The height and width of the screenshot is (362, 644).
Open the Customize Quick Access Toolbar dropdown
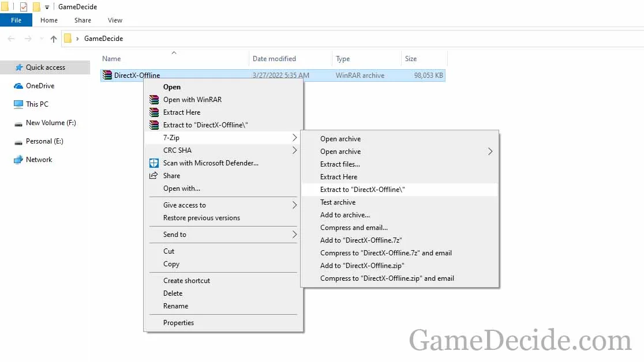[x=47, y=7]
